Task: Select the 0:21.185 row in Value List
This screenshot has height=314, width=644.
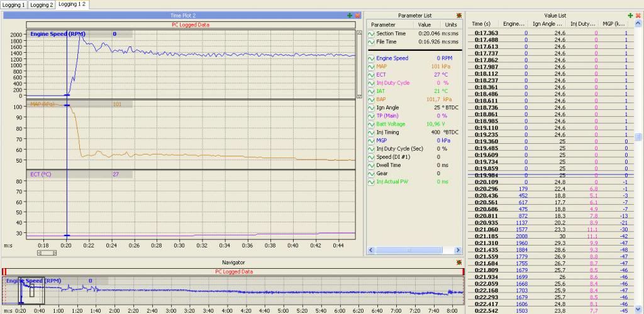Action: pos(550,237)
